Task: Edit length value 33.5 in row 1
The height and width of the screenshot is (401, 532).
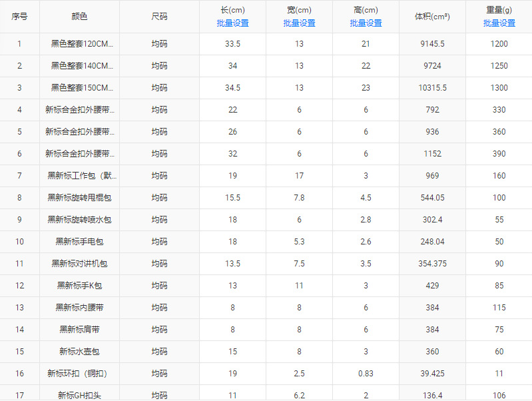Action: (x=232, y=44)
